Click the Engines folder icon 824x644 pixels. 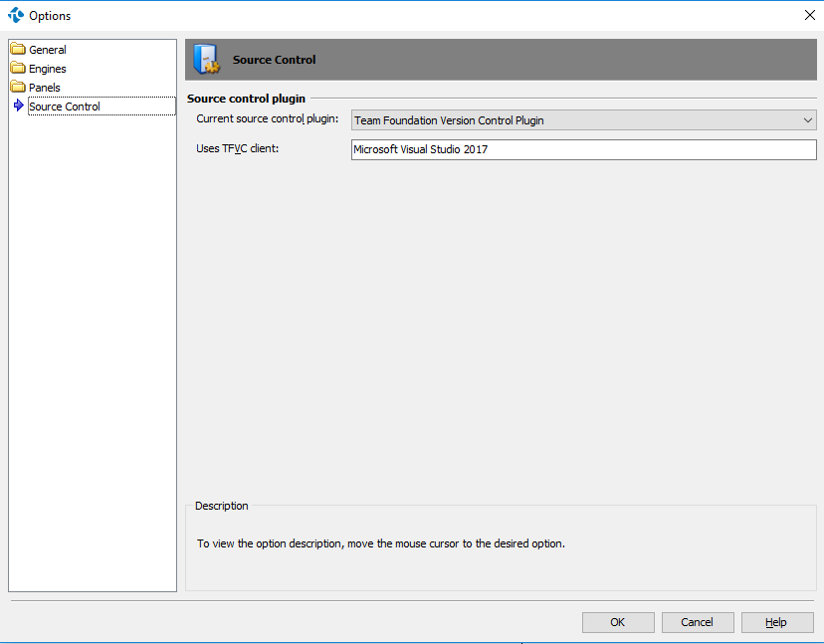pyautogui.click(x=18, y=68)
